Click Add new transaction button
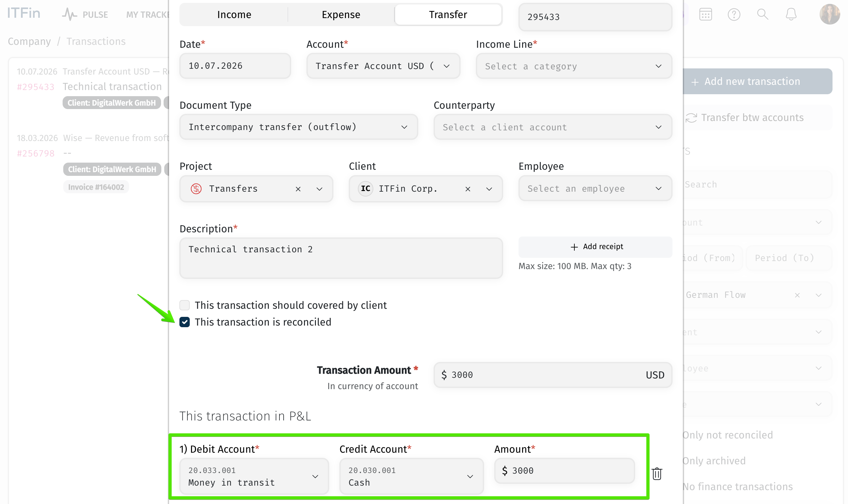This screenshot has height=504, width=848. click(x=757, y=82)
